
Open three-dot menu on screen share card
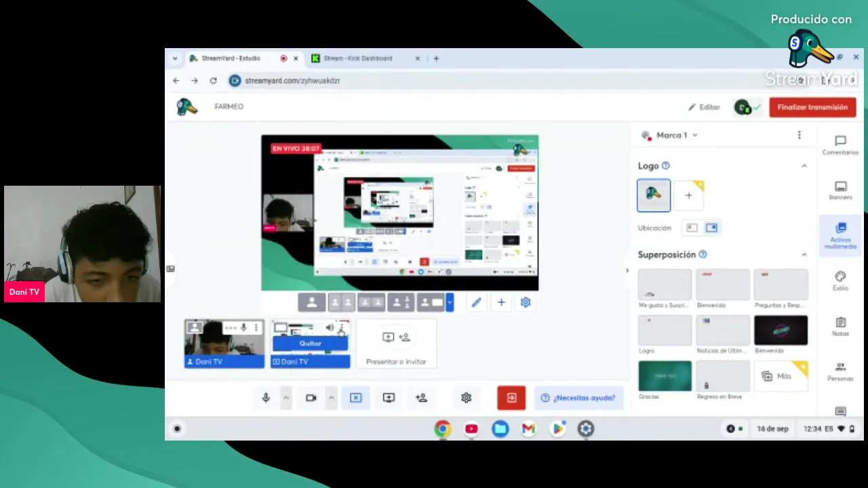click(342, 327)
